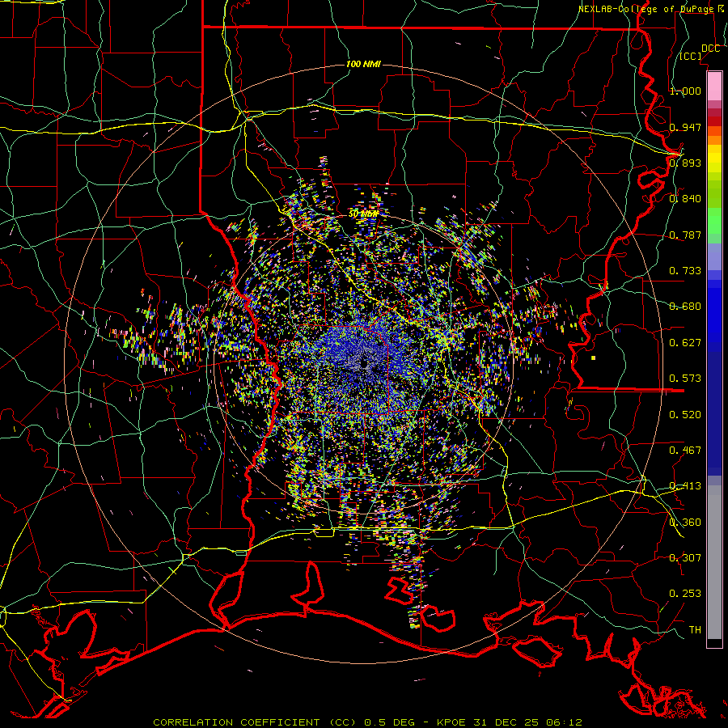Select the 0.947 scale value
Image resolution: width=728 pixels, height=728 pixels.
[685, 127]
